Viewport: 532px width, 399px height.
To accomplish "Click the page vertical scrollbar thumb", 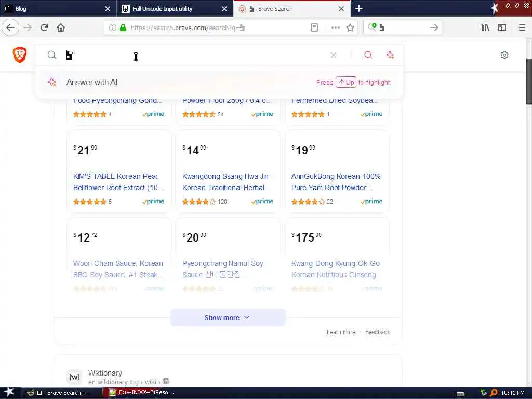I will click(x=528, y=82).
